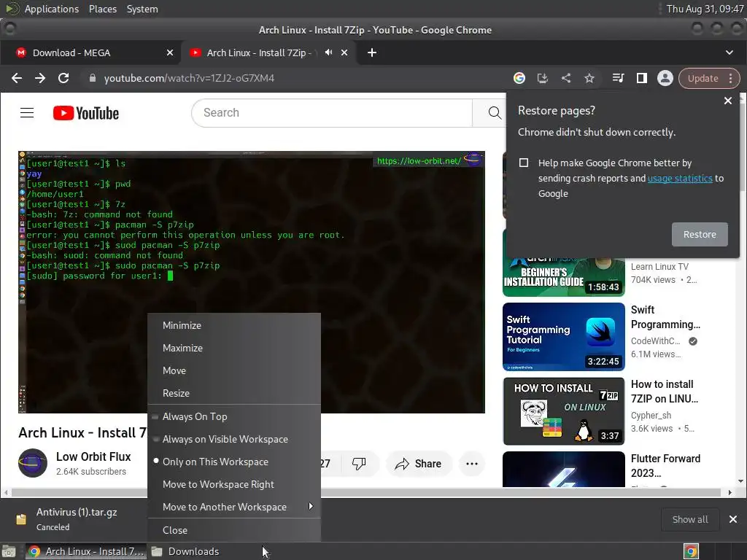Expand the Move to Another Workspace submenu
This screenshot has height=560, width=747.
coord(234,507)
